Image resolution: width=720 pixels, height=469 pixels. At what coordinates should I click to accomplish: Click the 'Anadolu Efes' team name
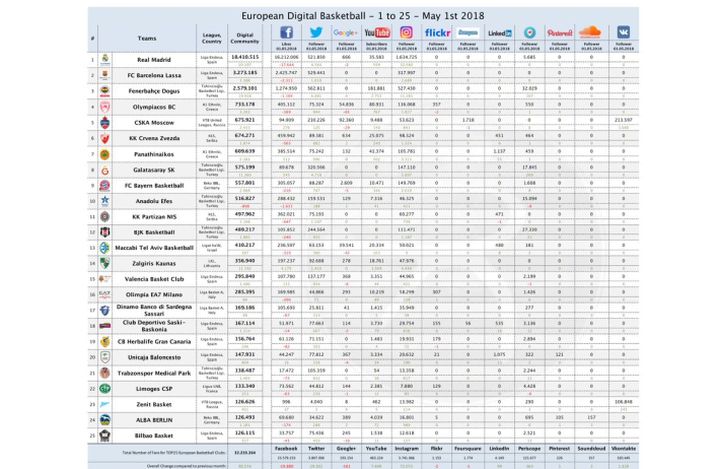click(x=154, y=201)
